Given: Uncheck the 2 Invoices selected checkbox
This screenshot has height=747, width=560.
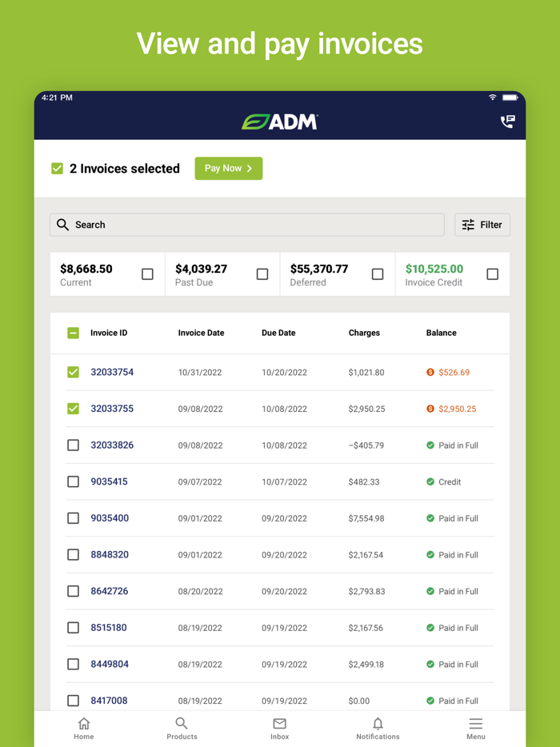Looking at the screenshot, I should tap(57, 168).
